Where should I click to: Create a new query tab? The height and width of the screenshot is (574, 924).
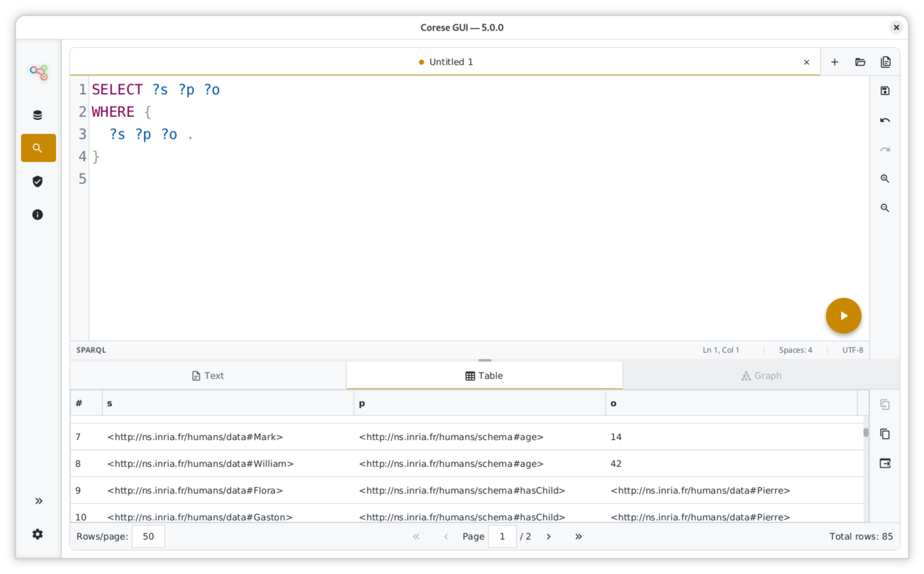pos(834,62)
